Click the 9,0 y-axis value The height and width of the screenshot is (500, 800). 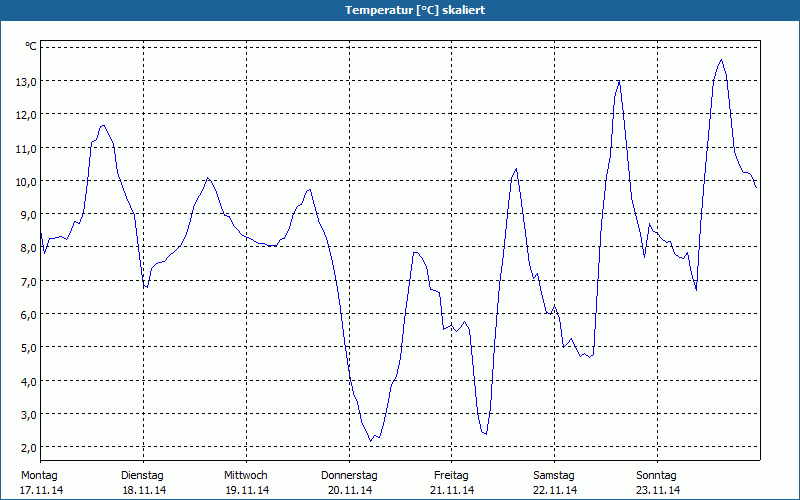[29, 214]
